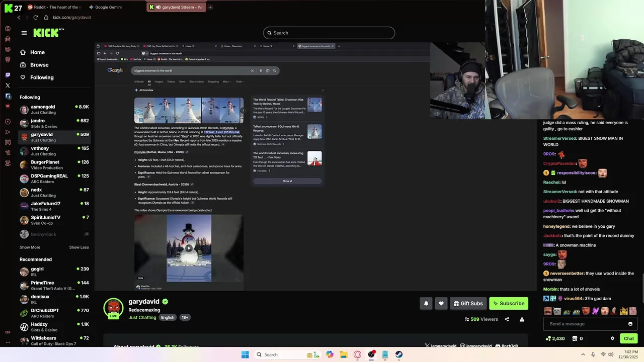This screenshot has height=362, width=644.
Task: Open Haddzy recommended channel
Action: 54,327
